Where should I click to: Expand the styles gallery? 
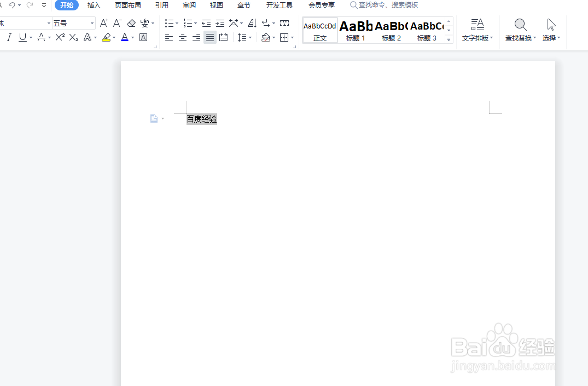coord(449,39)
